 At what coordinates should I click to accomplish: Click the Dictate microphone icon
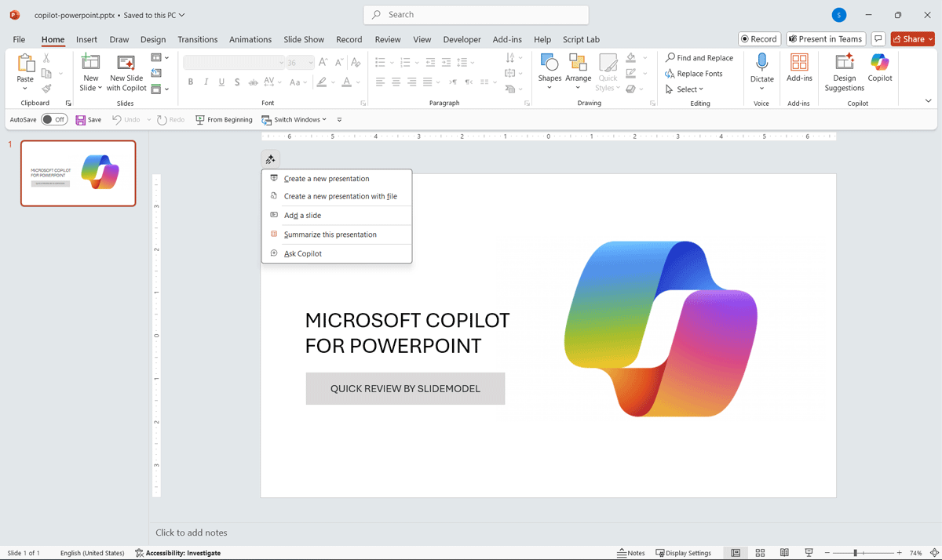(x=761, y=63)
